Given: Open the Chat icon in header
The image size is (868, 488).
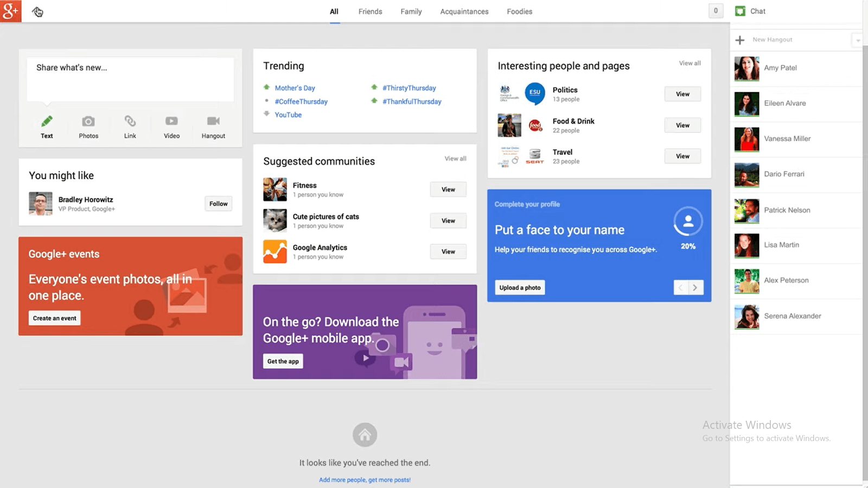Looking at the screenshot, I should [x=740, y=11].
